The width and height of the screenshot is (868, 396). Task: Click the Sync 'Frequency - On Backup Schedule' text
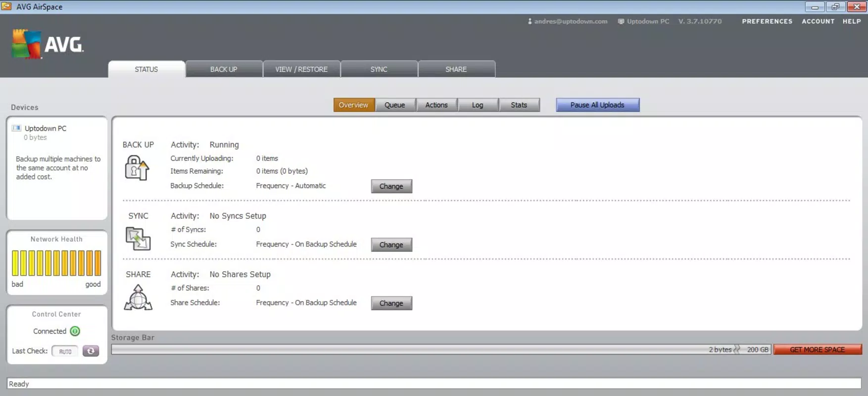tap(306, 244)
